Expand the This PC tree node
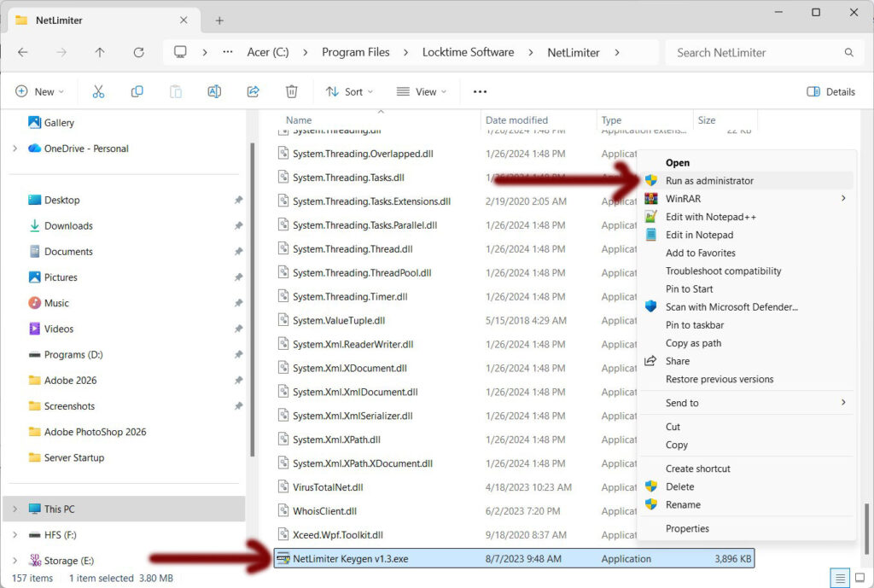The height and width of the screenshot is (588, 874). click(15, 509)
